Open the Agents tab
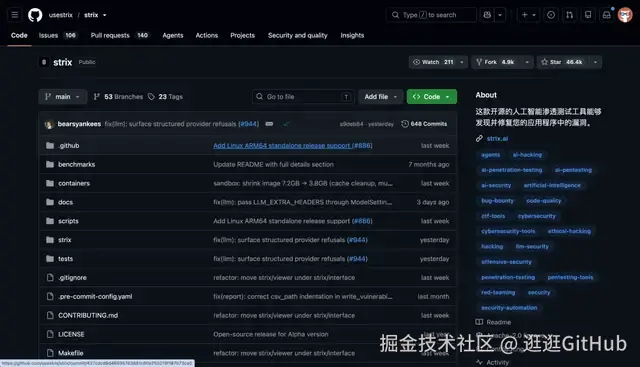This screenshot has height=367, width=640. pyautogui.click(x=173, y=36)
